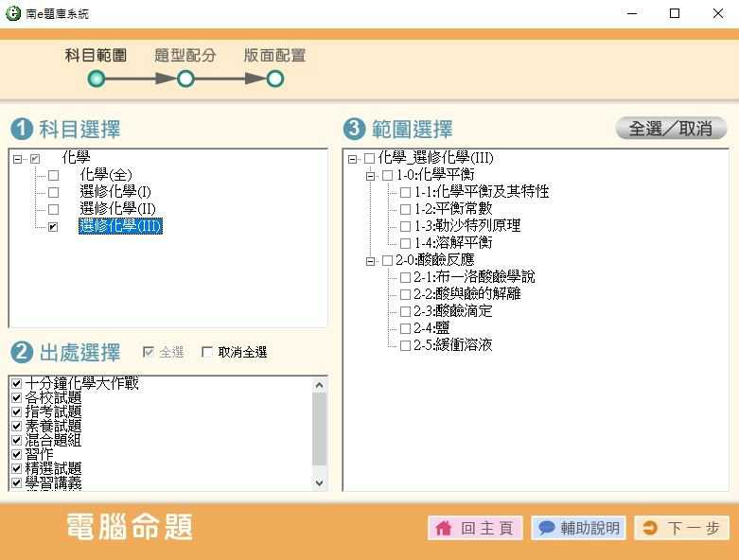Go back with the 回主頁 button
739x560 pixels.
pos(475,528)
